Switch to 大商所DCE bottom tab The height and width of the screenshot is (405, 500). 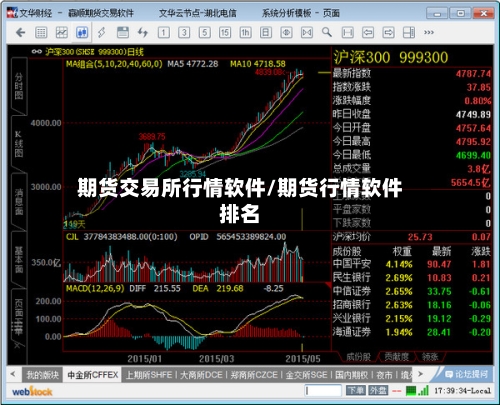coord(201,375)
